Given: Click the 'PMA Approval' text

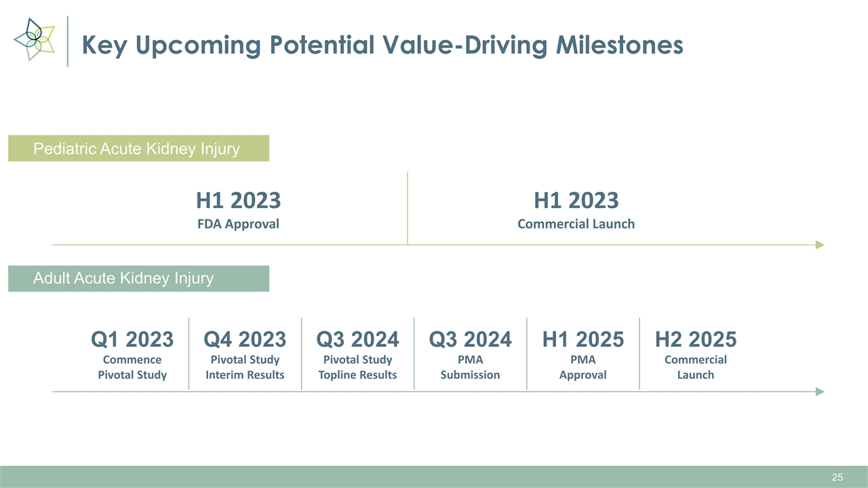Looking at the screenshot, I should pos(583,367).
